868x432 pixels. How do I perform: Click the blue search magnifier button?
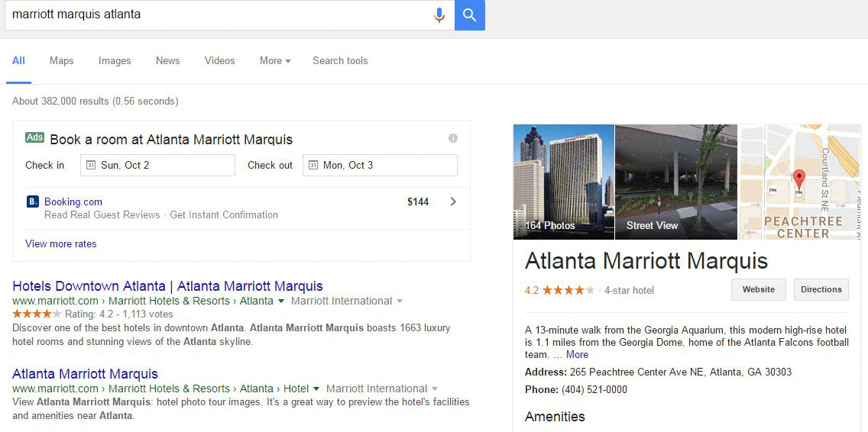coord(469,15)
